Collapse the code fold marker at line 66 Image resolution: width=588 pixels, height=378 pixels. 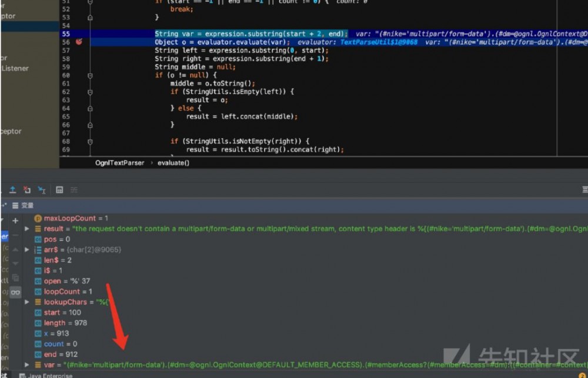coord(90,125)
